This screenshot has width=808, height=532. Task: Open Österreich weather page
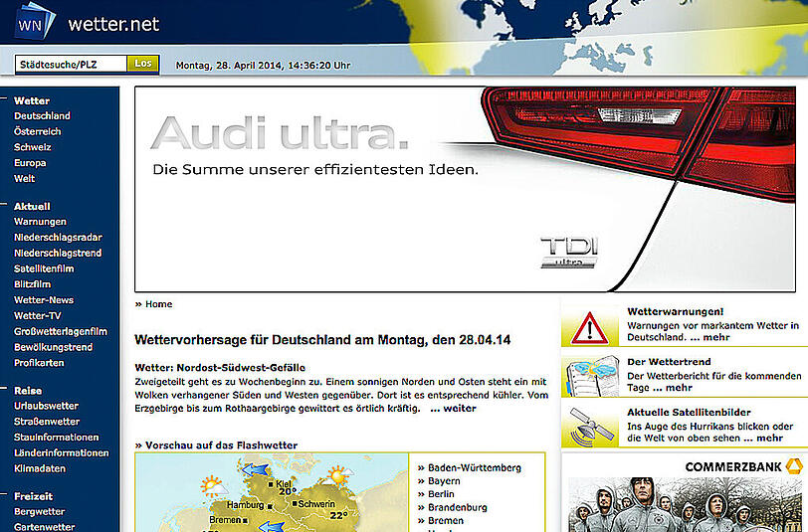pyautogui.click(x=38, y=131)
